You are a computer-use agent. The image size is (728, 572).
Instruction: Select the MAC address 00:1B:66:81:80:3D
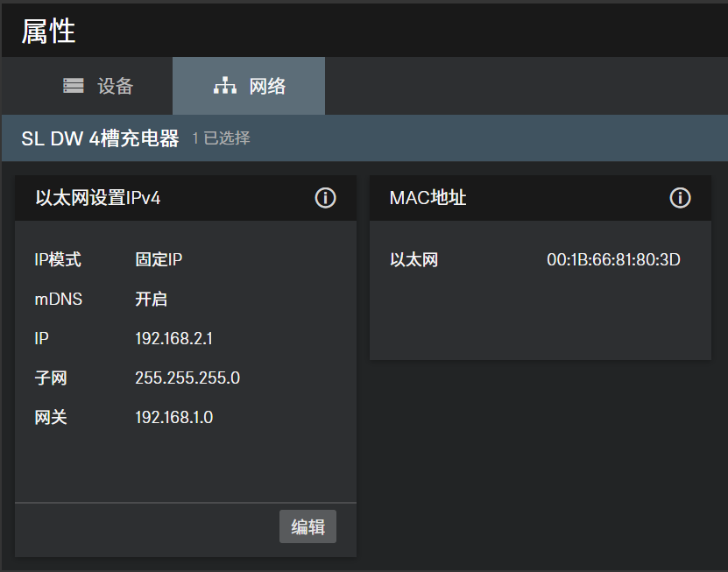613,259
